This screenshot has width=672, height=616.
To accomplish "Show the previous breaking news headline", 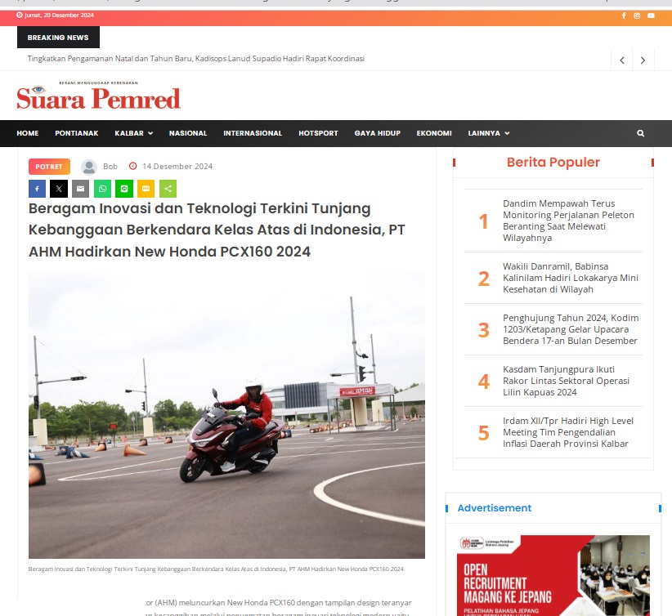I will click(622, 60).
